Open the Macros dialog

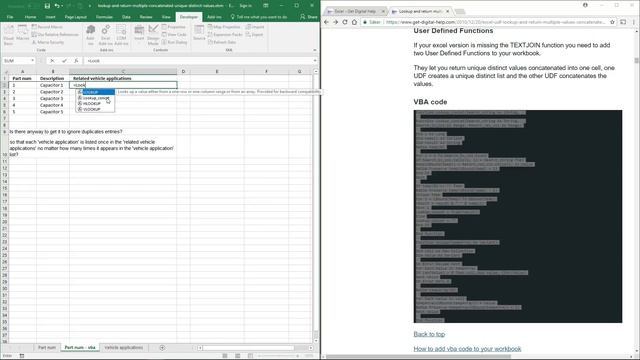point(23,33)
